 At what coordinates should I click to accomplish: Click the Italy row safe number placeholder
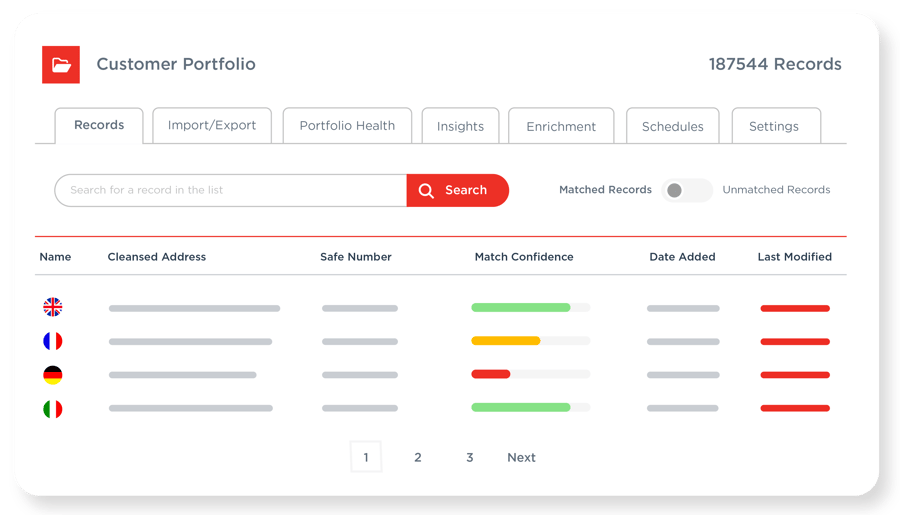coord(360,408)
